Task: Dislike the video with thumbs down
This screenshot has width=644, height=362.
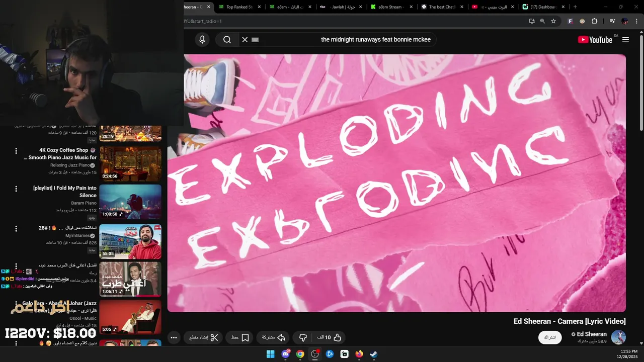Action: tap(303, 337)
